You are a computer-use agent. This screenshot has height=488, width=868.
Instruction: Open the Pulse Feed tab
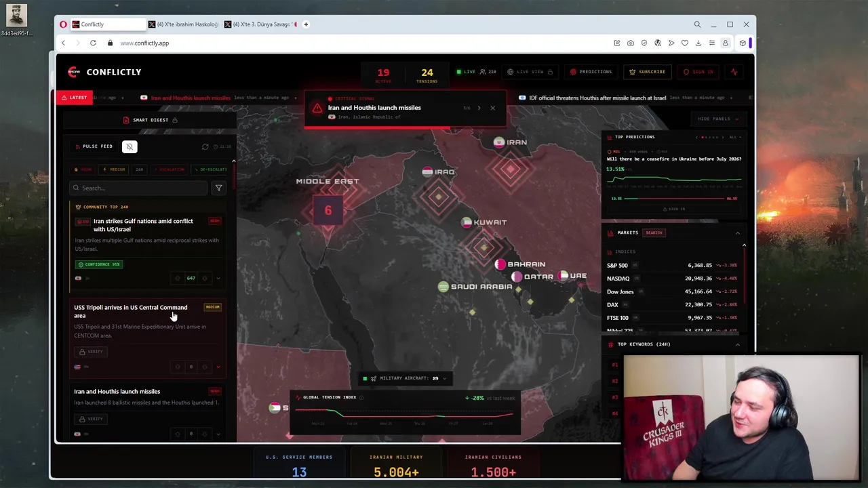coord(94,146)
